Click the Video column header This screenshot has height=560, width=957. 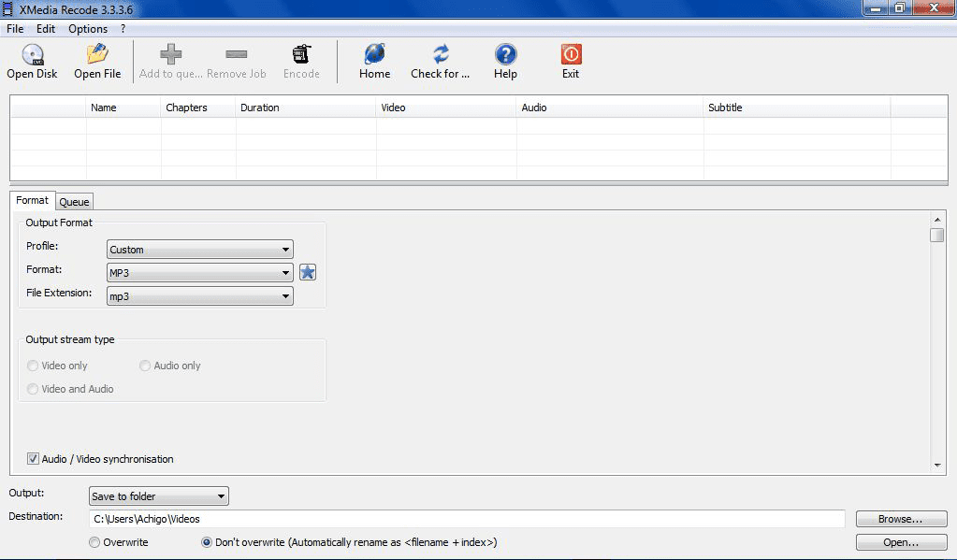(x=446, y=108)
